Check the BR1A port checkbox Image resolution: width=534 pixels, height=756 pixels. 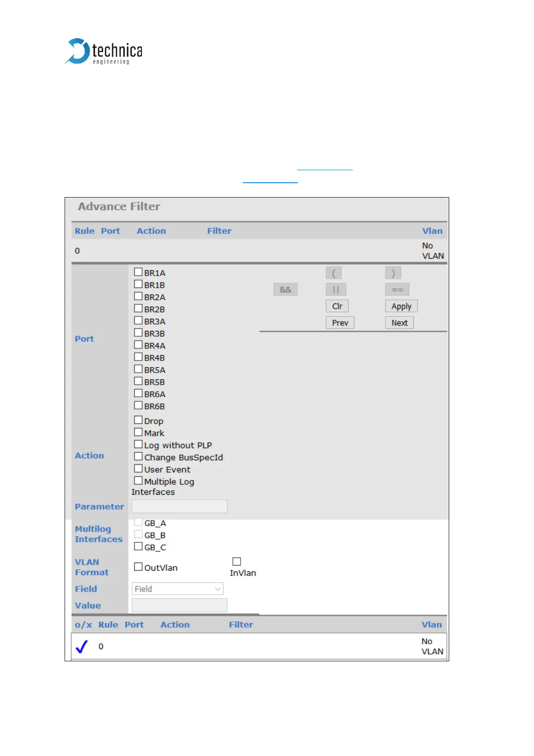pos(138,272)
